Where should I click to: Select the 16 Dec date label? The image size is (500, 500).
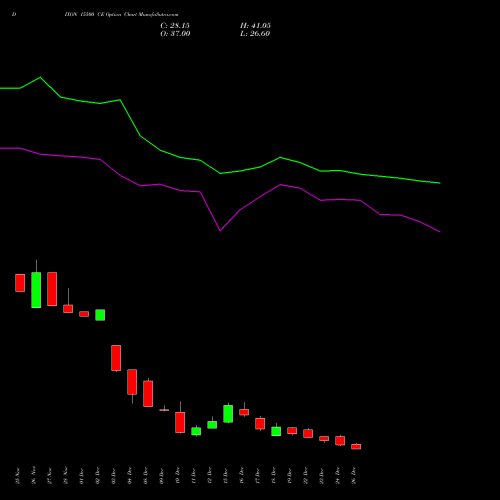pyautogui.click(x=242, y=476)
